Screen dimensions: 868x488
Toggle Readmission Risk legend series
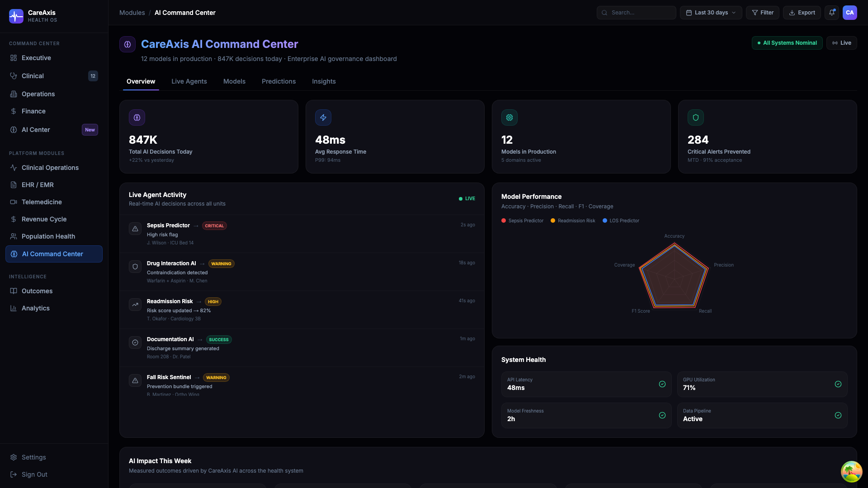tap(573, 221)
